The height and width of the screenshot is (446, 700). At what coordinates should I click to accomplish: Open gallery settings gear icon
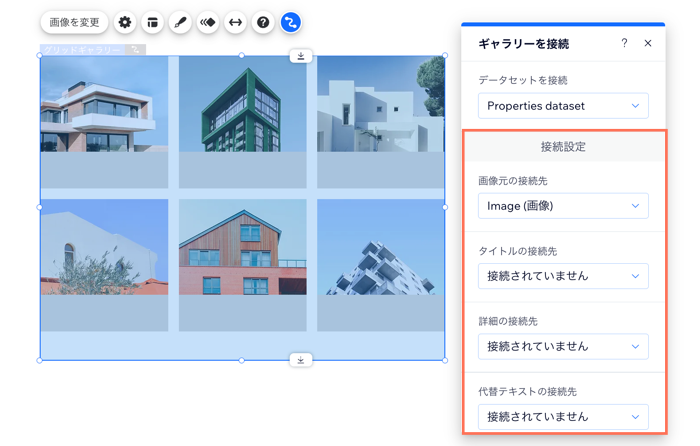click(125, 22)
